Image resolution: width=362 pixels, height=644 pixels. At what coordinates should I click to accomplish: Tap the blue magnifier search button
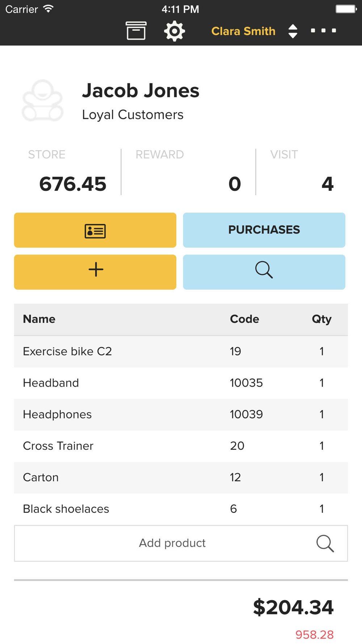[264, 272]
